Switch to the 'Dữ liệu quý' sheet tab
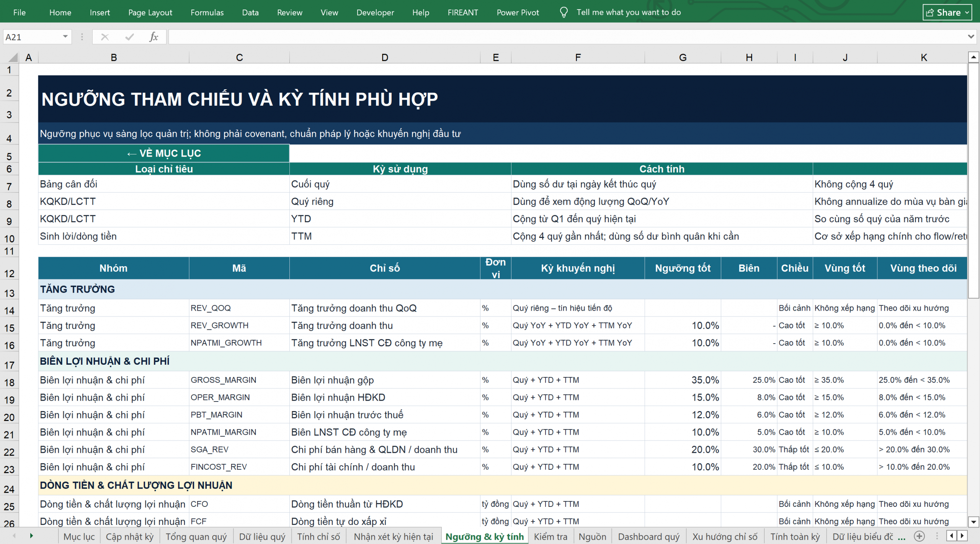Viewport: 980px width, 544px height. pyautogui.click(x=262, y=536)
